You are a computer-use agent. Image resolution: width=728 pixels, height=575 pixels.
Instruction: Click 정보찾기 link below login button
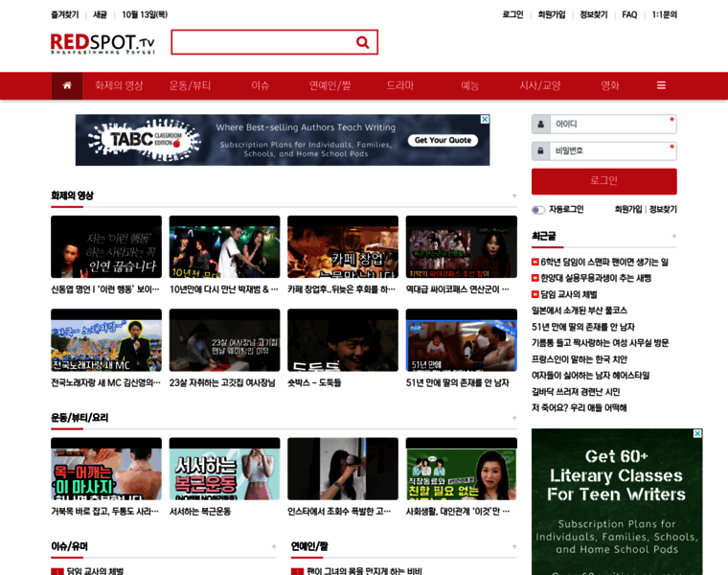(663, 210)
